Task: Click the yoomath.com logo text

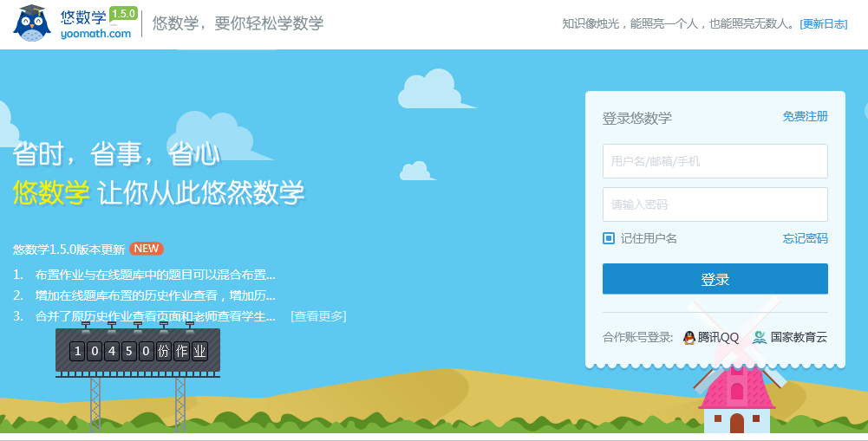Action: click(x=96, y=34)
